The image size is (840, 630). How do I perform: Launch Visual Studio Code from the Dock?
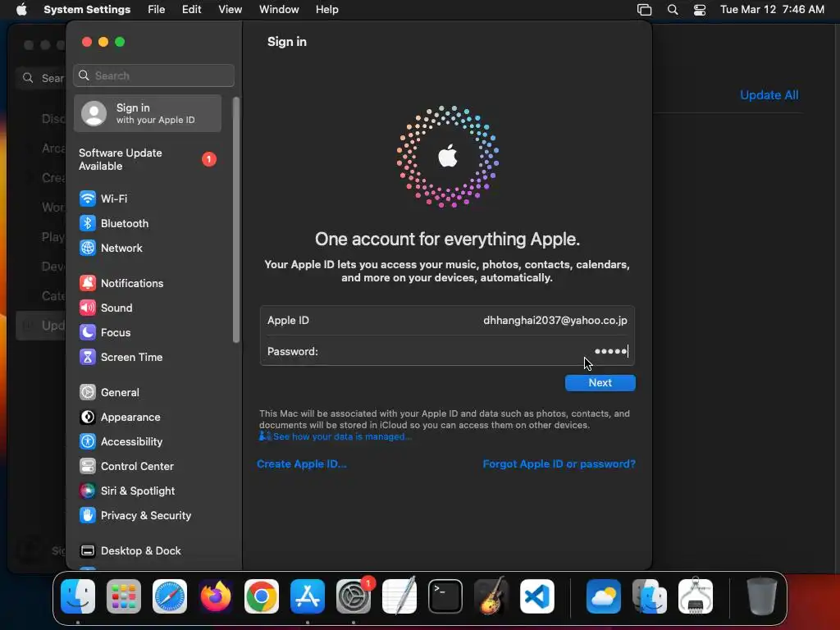[537, 596]
